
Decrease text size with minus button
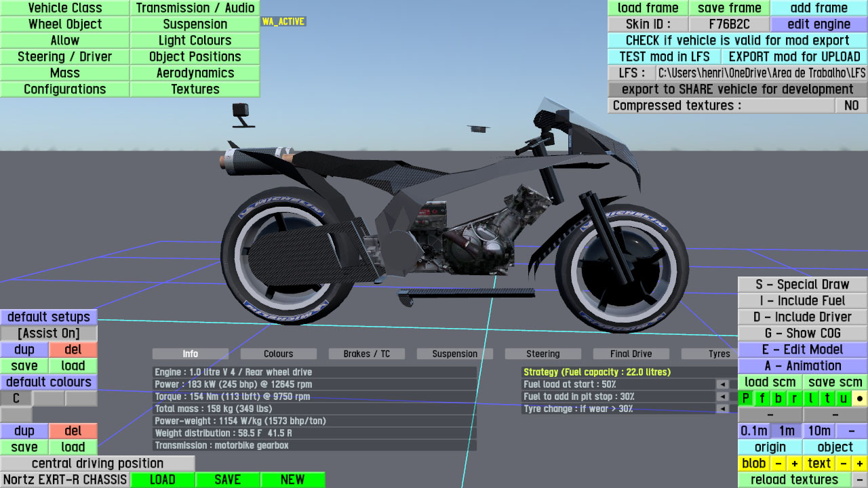[x=844, y=464]
